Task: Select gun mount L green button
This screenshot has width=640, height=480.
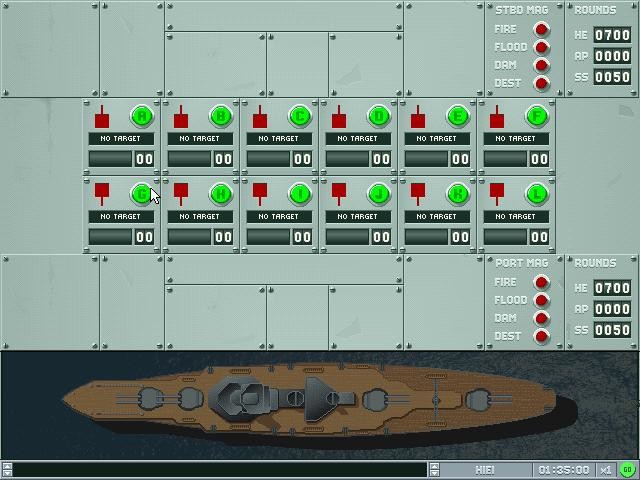Action: [537, 194]
